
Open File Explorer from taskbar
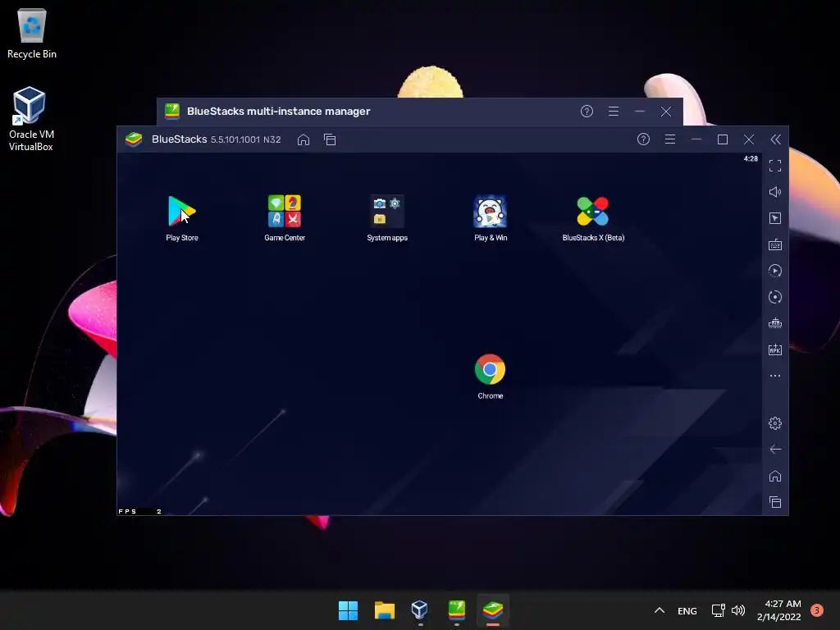(x=384, y=610)
